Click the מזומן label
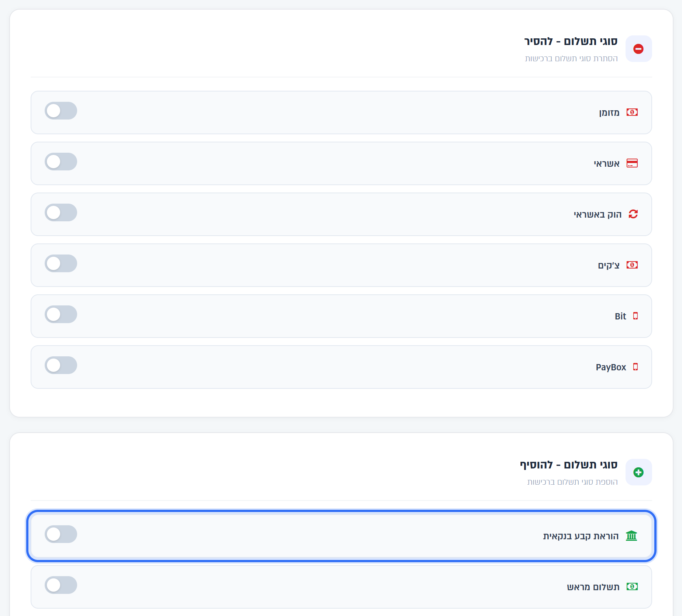Viewport: 682px width, 616px height. click(x=609, y=113)
